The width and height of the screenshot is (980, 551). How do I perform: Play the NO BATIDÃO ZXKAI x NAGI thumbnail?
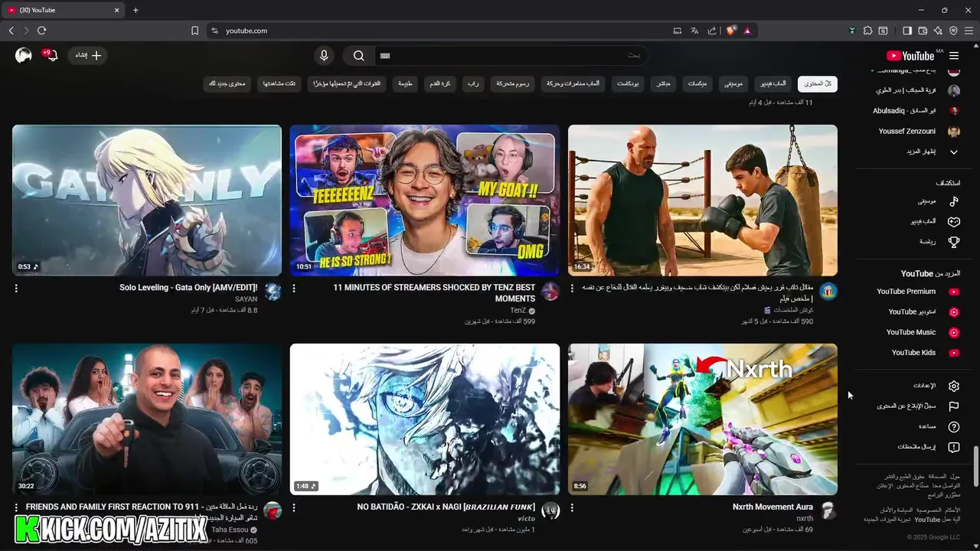coord(425,419)
